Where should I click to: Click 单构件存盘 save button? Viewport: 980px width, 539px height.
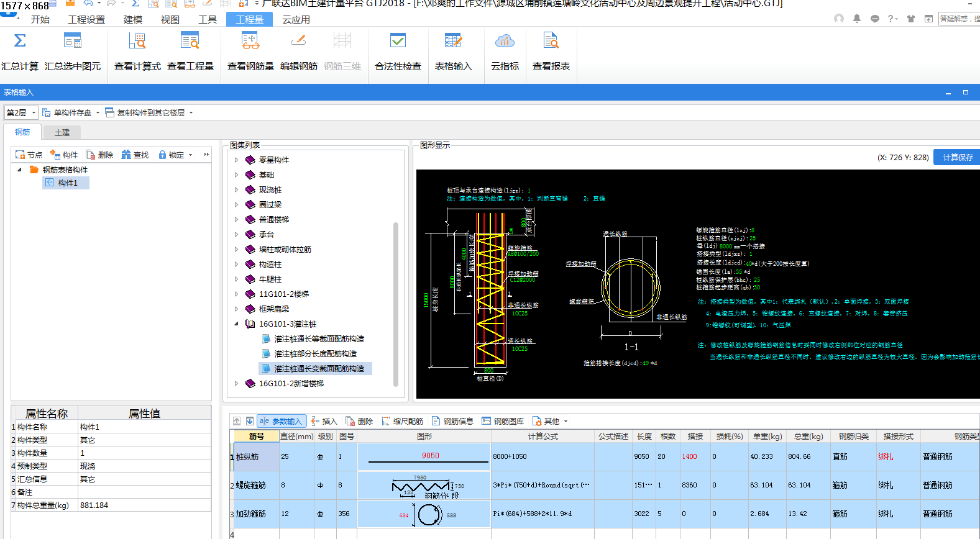[66, 112]
